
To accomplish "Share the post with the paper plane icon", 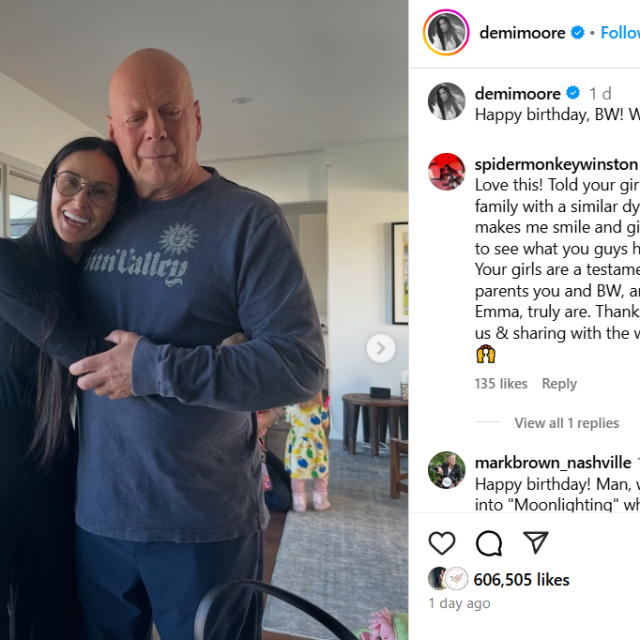I will (x=536, y=542).
